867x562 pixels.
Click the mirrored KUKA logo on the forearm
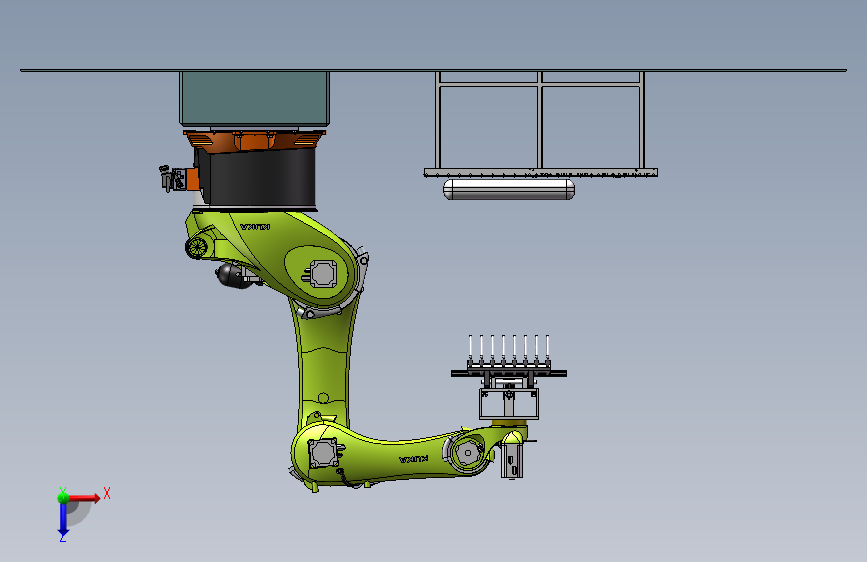click(413, 459)
